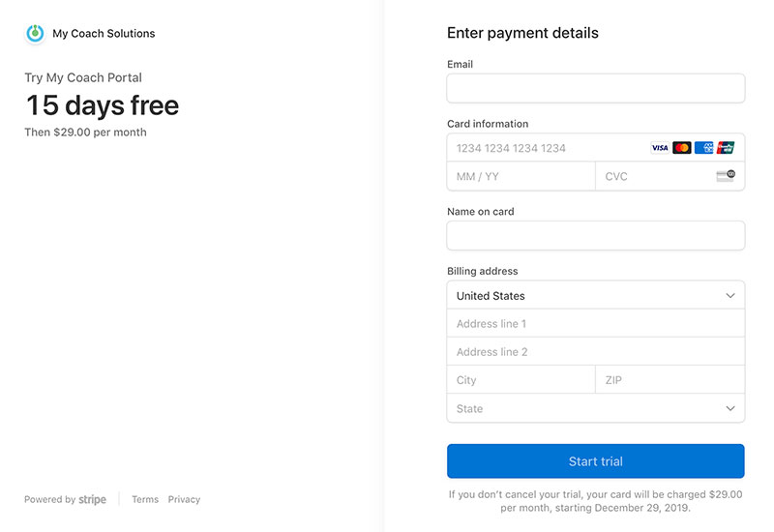This screenshot has width=774, height=532.
Task: Focus the Name on card field
Action: [595, 236]
